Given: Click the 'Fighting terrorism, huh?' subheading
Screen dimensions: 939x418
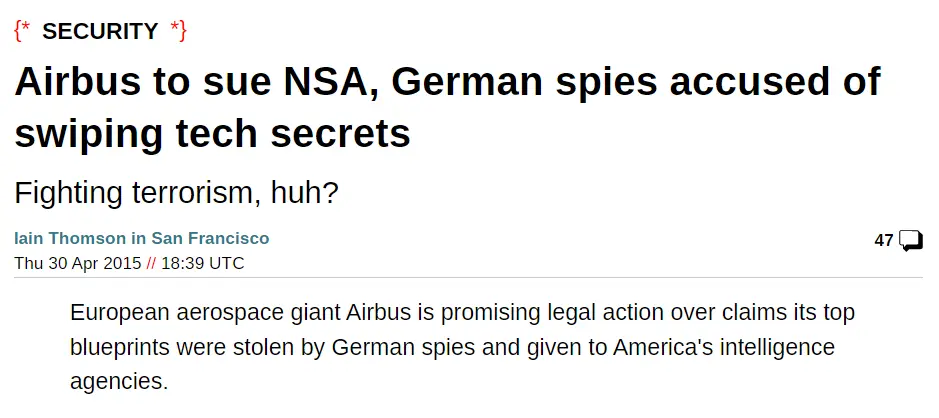Looking at the screenshot, I should click(x=177, y=193).
